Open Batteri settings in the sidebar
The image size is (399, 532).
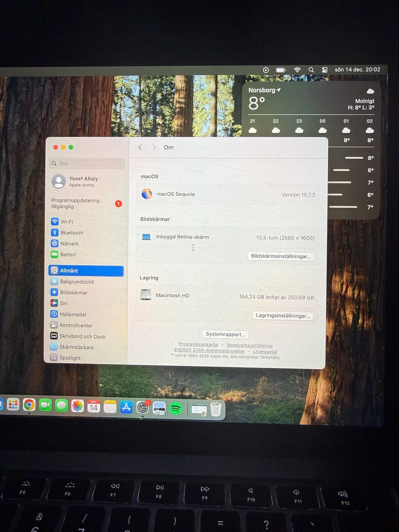point(68,255)
